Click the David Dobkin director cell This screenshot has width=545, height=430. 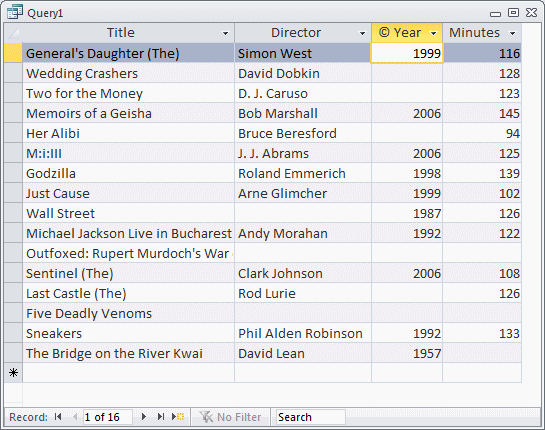(x=303, y=73)
